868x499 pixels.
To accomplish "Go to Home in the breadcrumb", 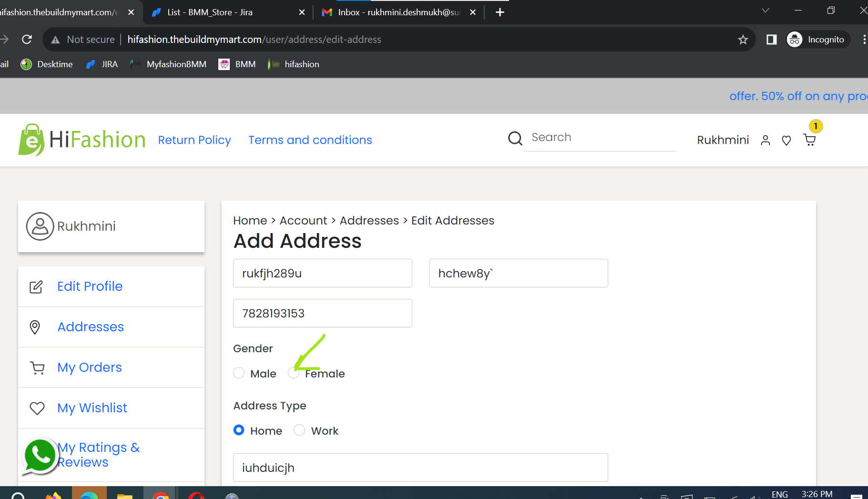I will pyautogui.click(x=250, y=221).
